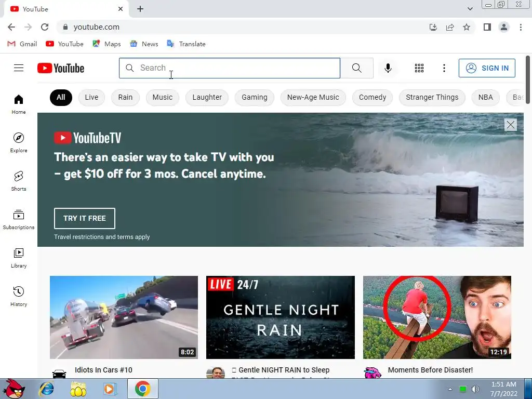Click the YouTube logo in header
532x399 pixels.
pos(61,68)
